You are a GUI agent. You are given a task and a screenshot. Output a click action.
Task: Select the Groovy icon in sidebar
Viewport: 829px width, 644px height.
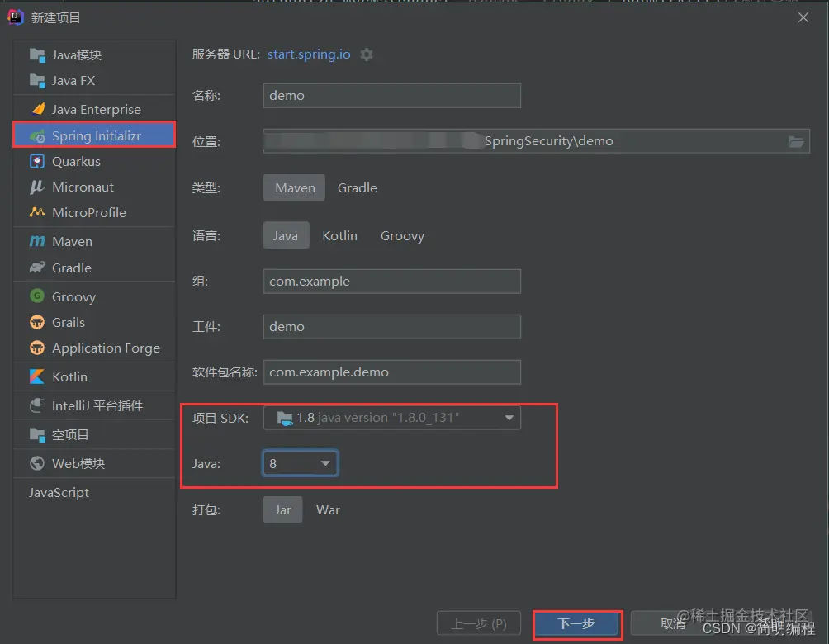point(37,296)
